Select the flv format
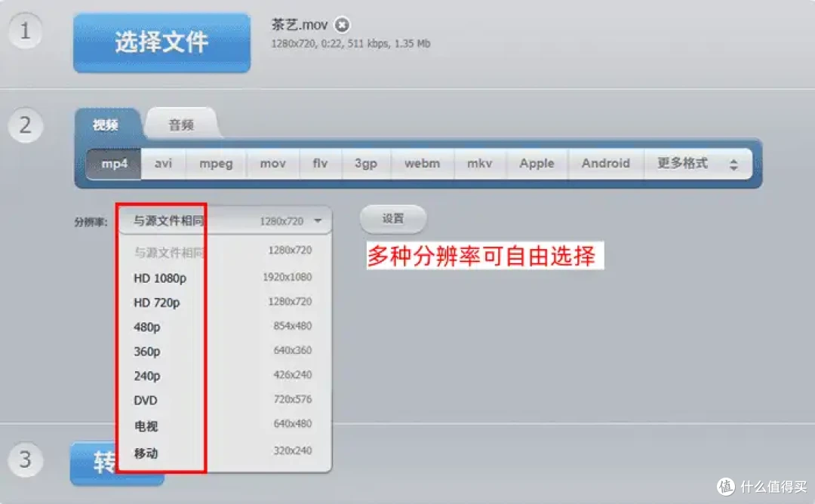Image resolution: width=815 pixels, height=504 pixels. point(320,164)
